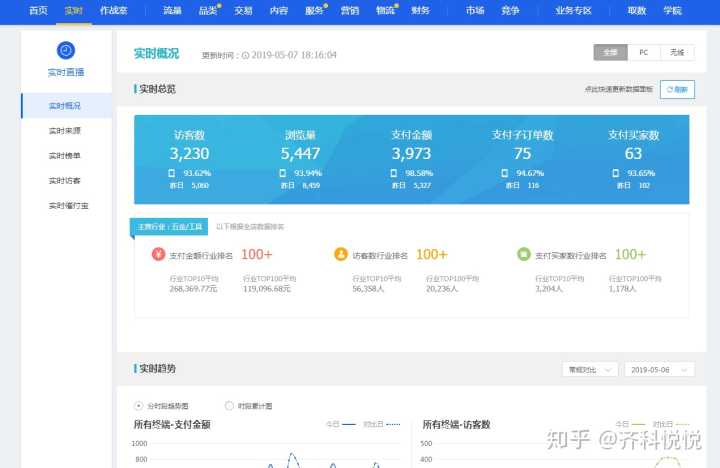
Task: Open the 营销 navigation item
Action: tap(350, 11)
